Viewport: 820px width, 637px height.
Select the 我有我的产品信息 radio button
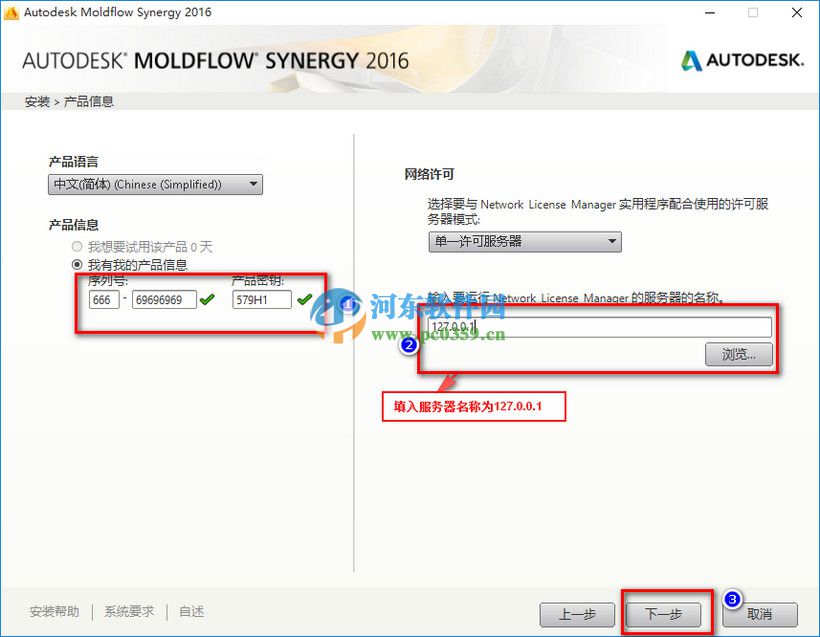pos(77,263)
